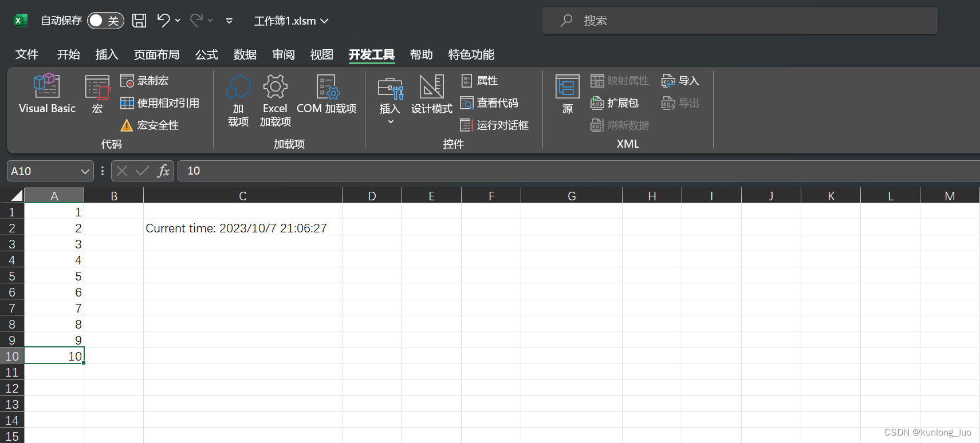Click the Select All corner triangle
980x443 pixels.
17,196
